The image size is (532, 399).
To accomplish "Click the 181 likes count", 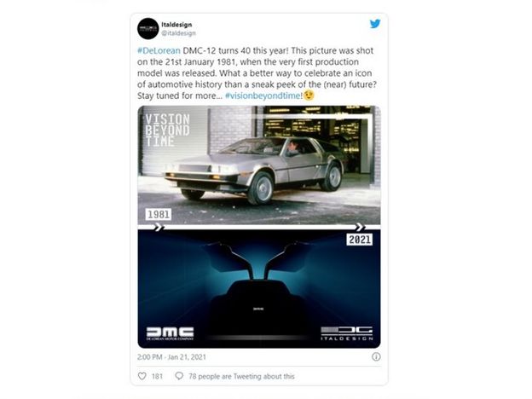I will 157,376.
